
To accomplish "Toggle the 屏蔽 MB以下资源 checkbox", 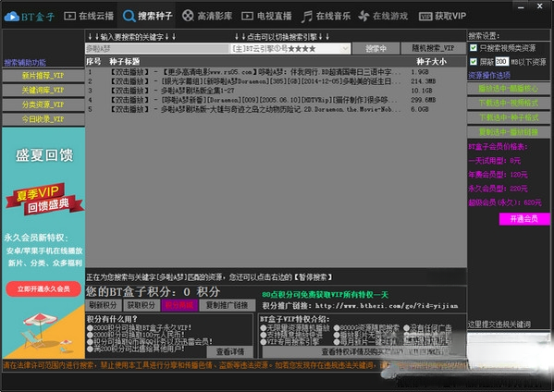I will point(474,62).
